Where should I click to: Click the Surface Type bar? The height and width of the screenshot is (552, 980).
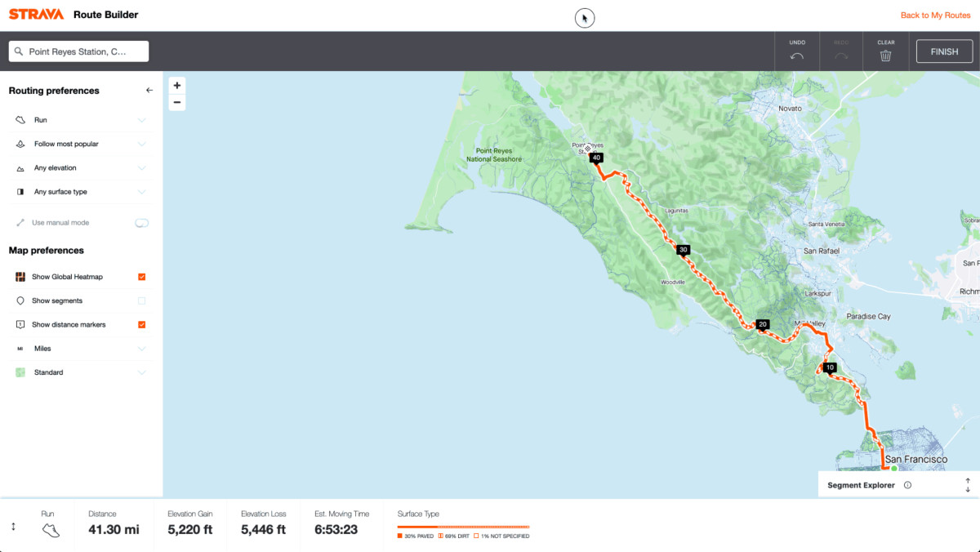(463, 528)
